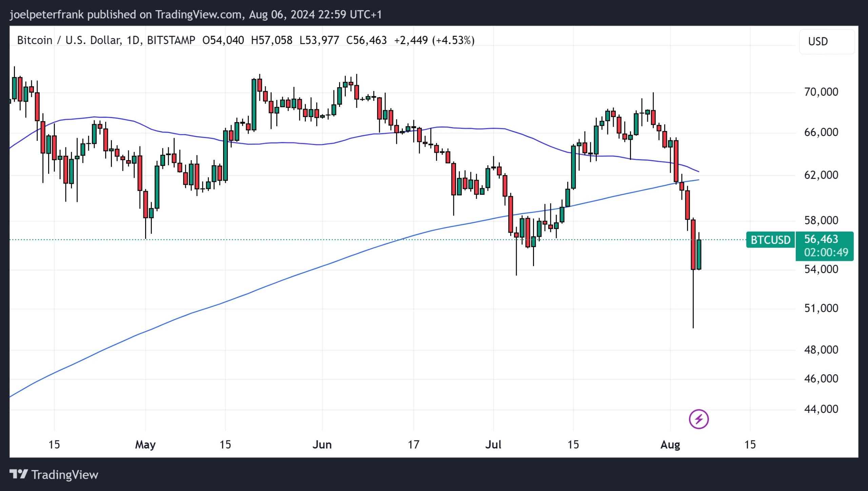868x491 pixels.
Task: Click the 17 date label on time axis
Action: click(413, 445)
